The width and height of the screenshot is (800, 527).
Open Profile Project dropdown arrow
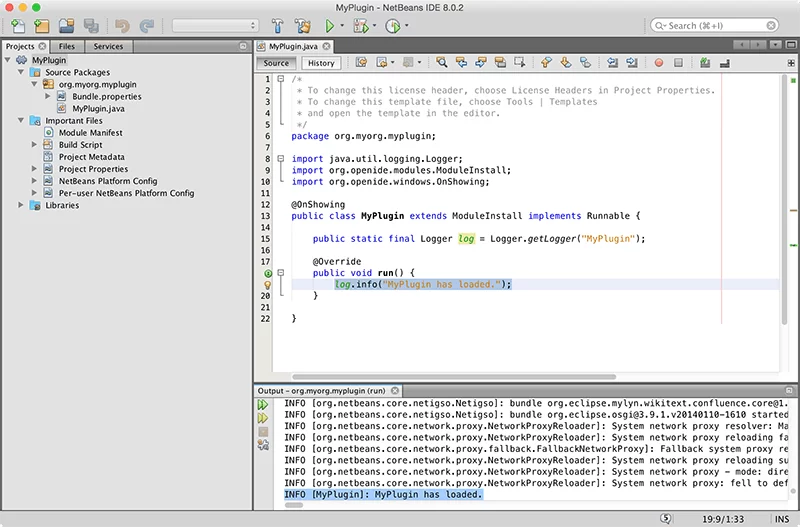pyautogui.click(x=407, y=26)
